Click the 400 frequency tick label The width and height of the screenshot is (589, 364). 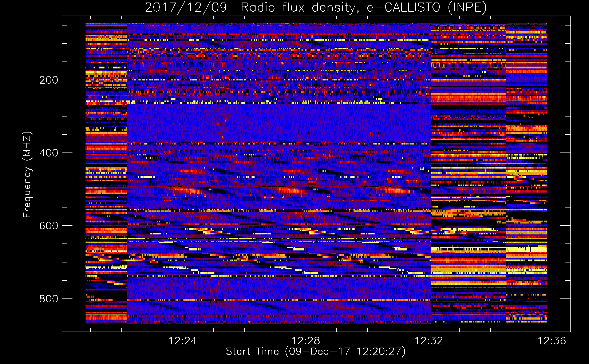pyautogui.click(x=49, y=153)
